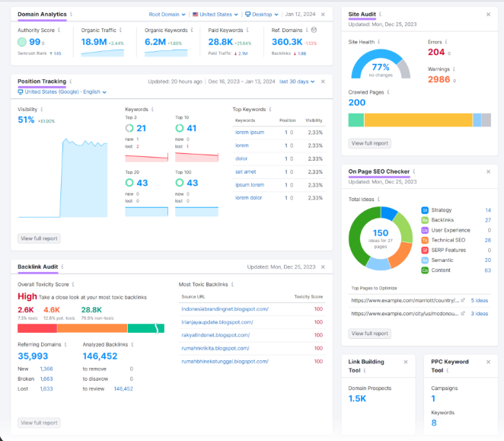Expand the United States country selector

coord(215,14)
